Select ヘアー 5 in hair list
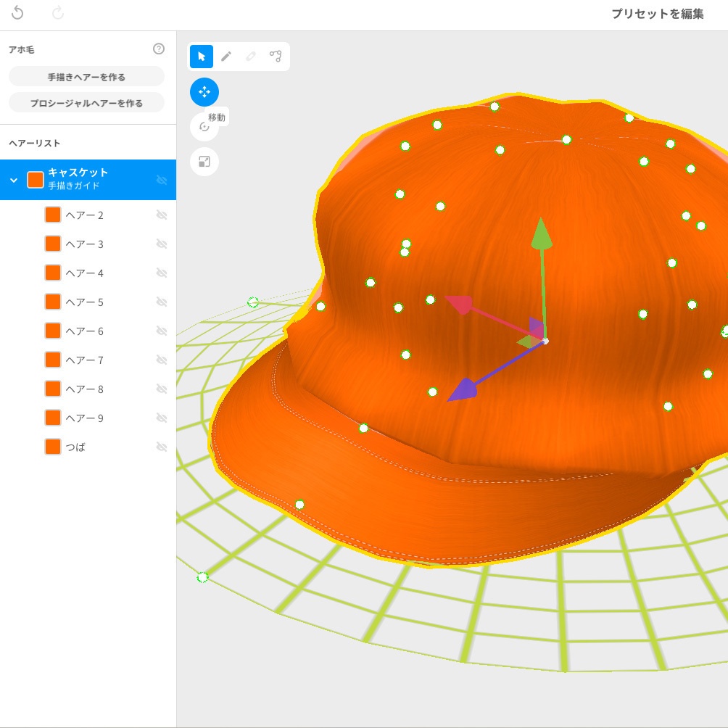728x728 pixels. (88, 302)
